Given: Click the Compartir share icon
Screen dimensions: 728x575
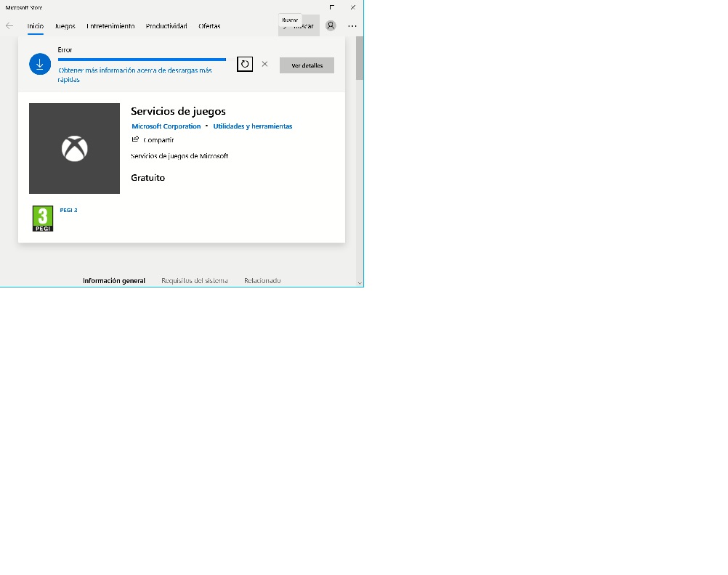Looking at the screenshot, I should [x=136, y=139].
